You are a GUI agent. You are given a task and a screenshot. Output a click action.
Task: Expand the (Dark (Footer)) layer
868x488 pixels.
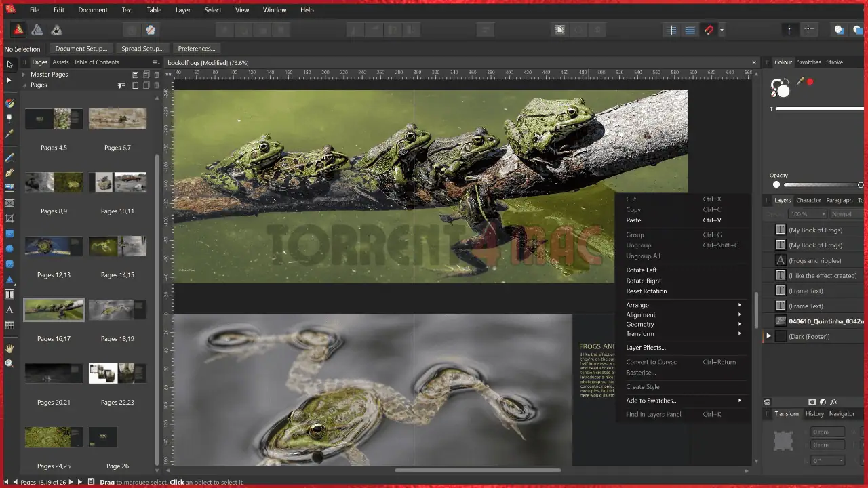(768, 336)
